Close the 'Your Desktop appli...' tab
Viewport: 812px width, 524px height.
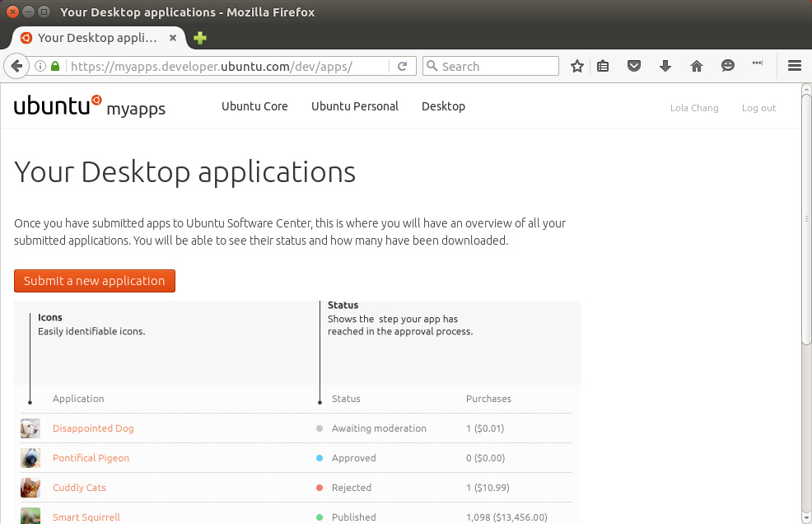(x=173, y=38)
